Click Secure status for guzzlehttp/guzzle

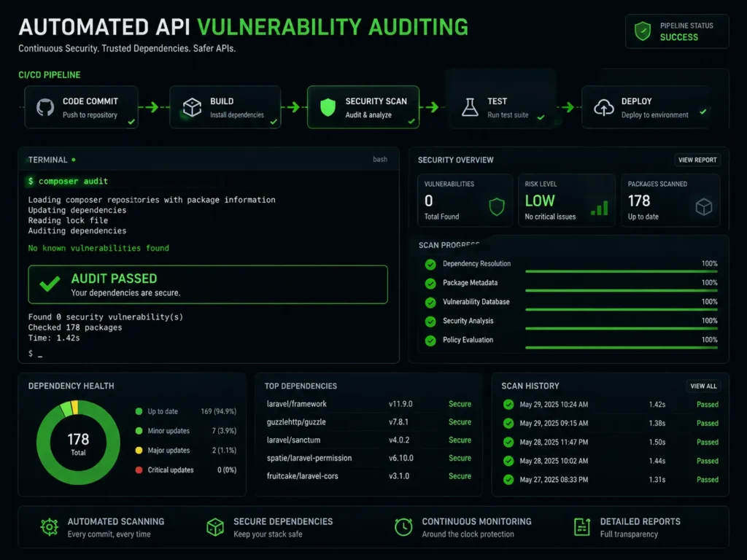coord(460,422)
